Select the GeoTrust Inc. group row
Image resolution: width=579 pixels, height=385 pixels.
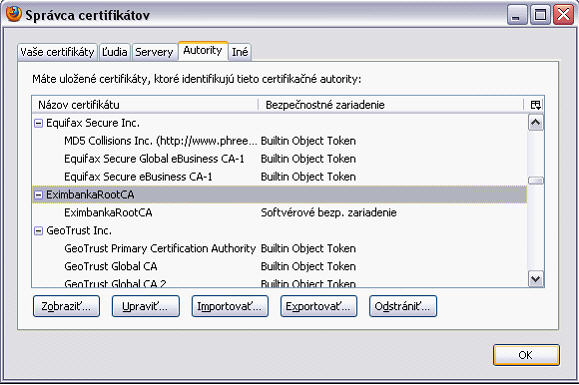(x=280, y=231)
